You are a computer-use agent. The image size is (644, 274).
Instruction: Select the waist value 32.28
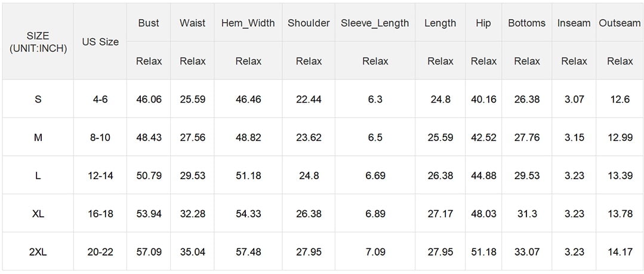(x=192, y=214)
